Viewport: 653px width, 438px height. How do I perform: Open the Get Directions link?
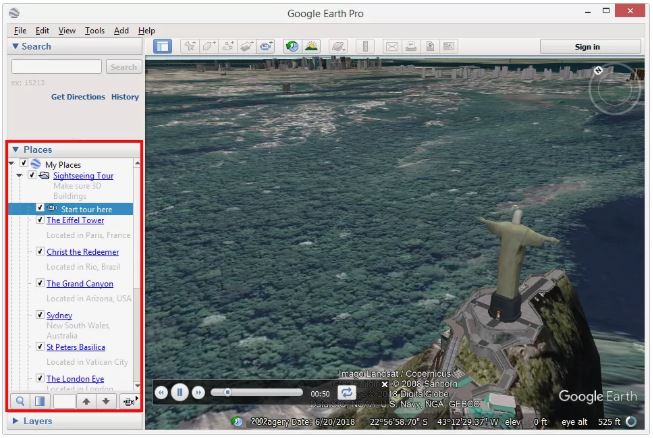click(78, 97)
